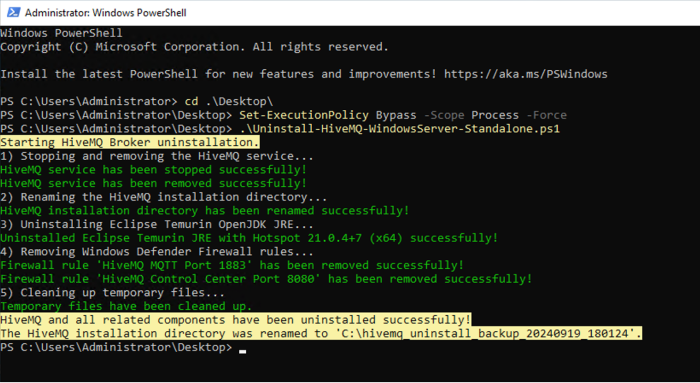Click the 'HiveMQ MQTT Port 1883' firewall rule line
This screenshot has height=383, width=700.
click(x=232, y=266)
